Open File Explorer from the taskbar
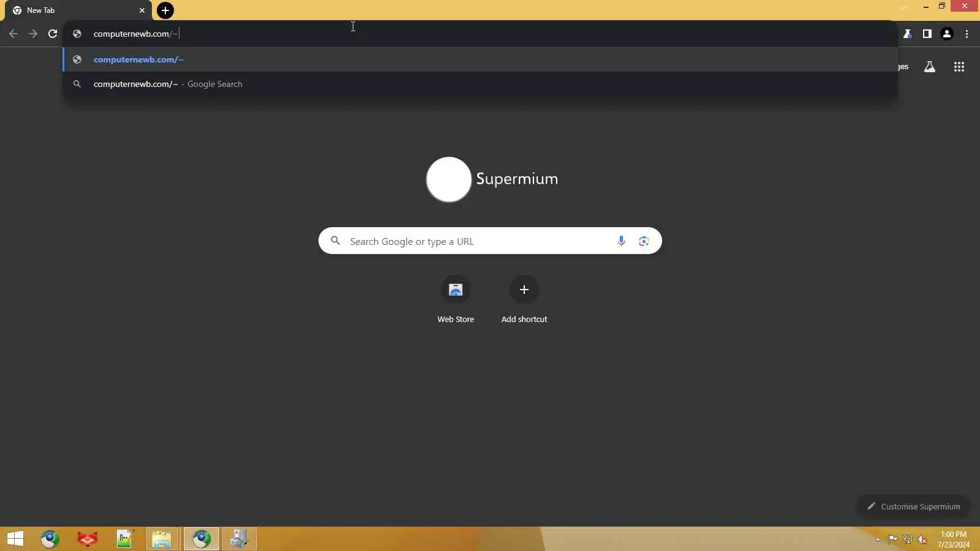Viewport: 980px width, 551px height. tap(162, 539)
